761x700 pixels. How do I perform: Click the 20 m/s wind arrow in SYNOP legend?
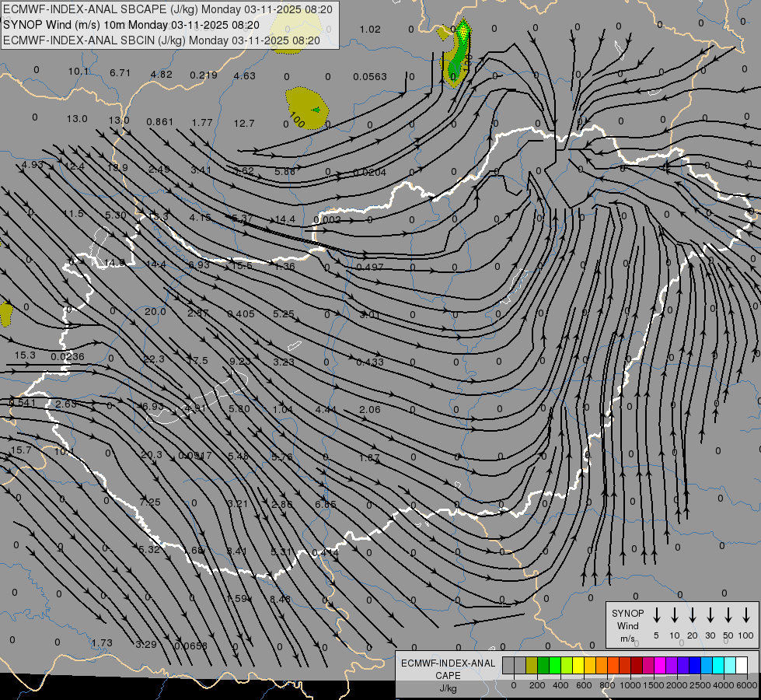693,615
